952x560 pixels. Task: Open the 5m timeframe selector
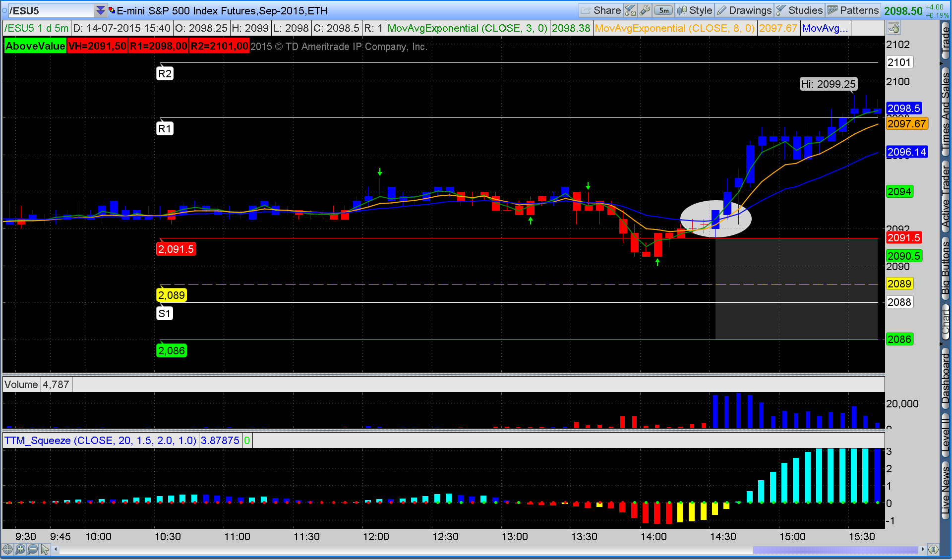click(x=663, y=10)
